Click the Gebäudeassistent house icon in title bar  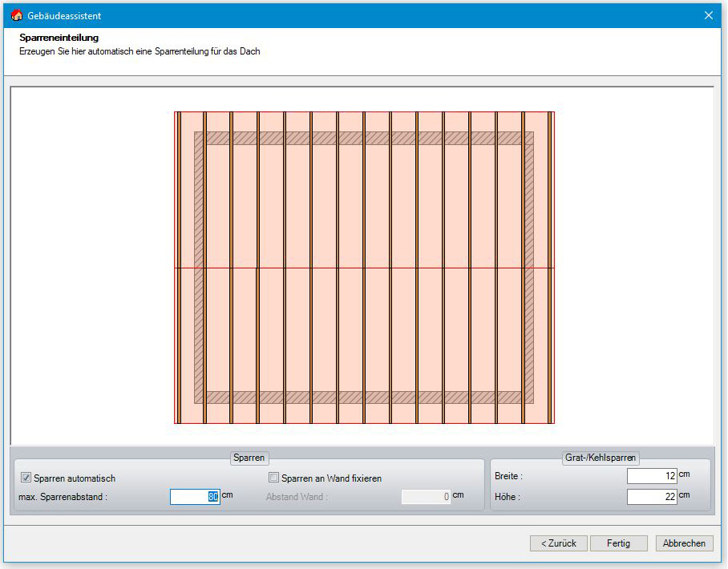point(16,15)
